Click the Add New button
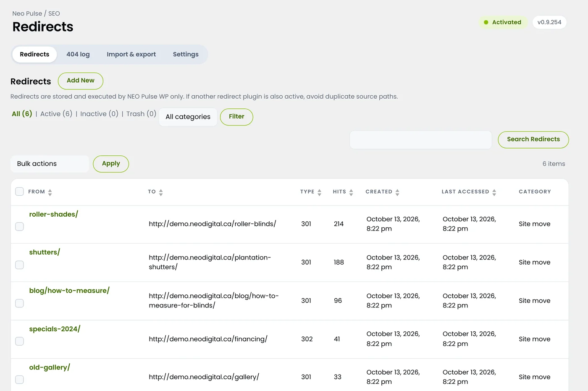The width and height of the screenshot is (588, 391). 81,81
